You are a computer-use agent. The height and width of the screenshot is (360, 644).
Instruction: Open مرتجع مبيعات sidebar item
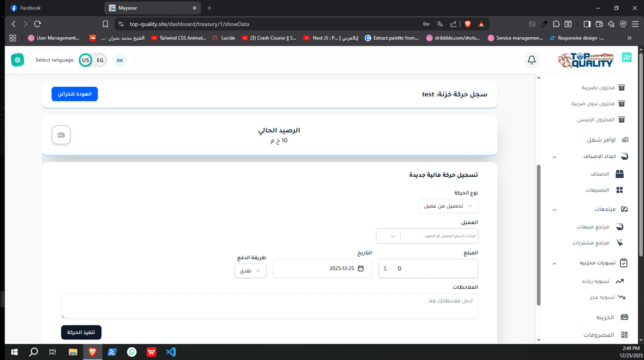click(599, 227)
